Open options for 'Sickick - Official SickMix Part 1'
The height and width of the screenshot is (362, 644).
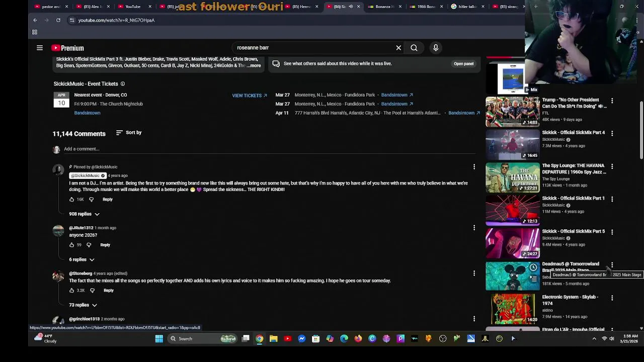612,199
